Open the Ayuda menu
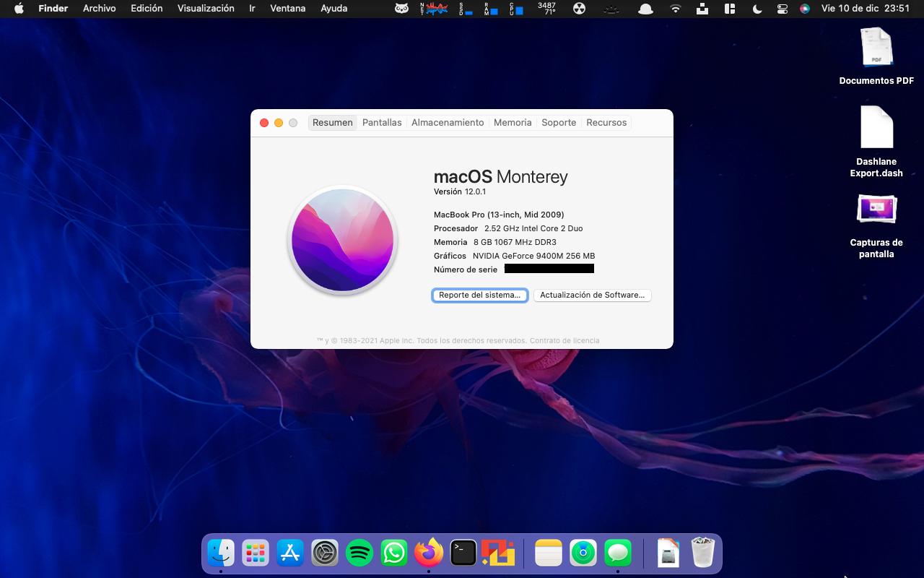 (334, 9)
